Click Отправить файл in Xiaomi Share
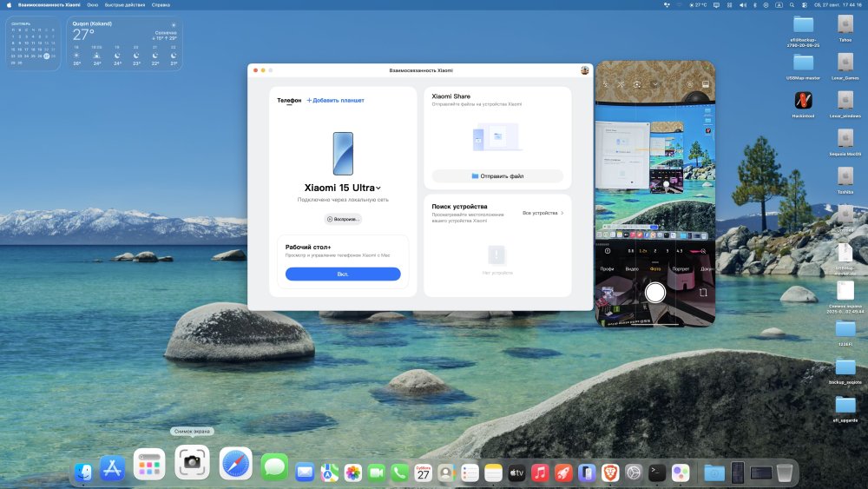 pyautogui.click(x=497, y=176)
